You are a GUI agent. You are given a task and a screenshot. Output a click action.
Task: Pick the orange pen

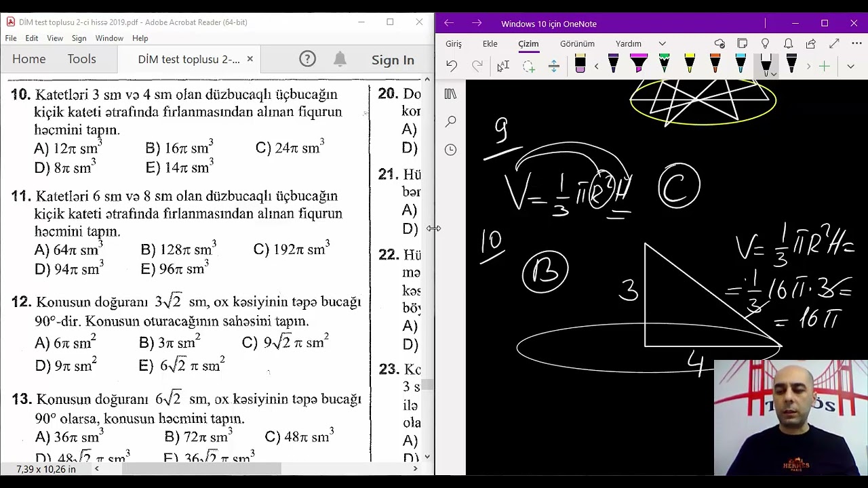(715, 64)
